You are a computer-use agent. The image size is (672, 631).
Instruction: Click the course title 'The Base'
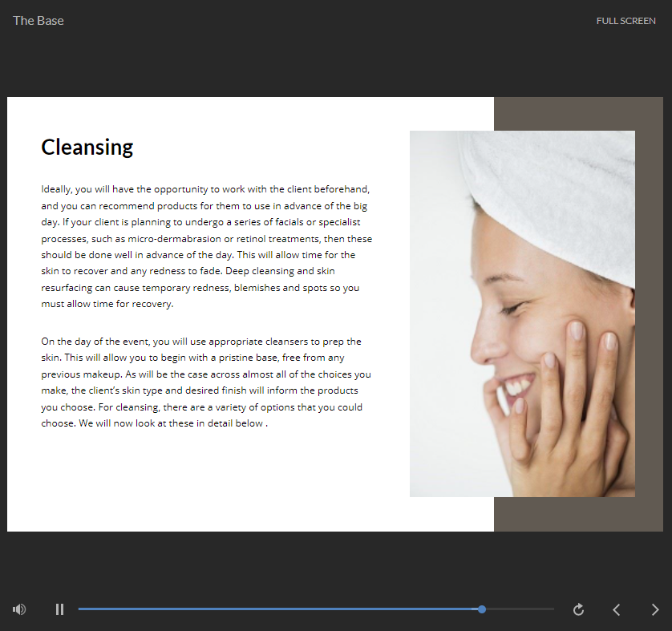[x=38, y=21]
